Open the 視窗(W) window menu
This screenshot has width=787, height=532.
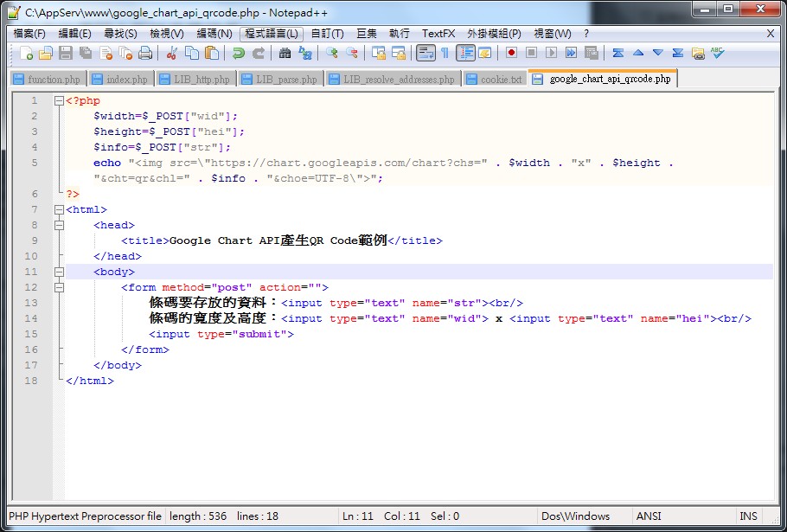(x=552, y=34)
